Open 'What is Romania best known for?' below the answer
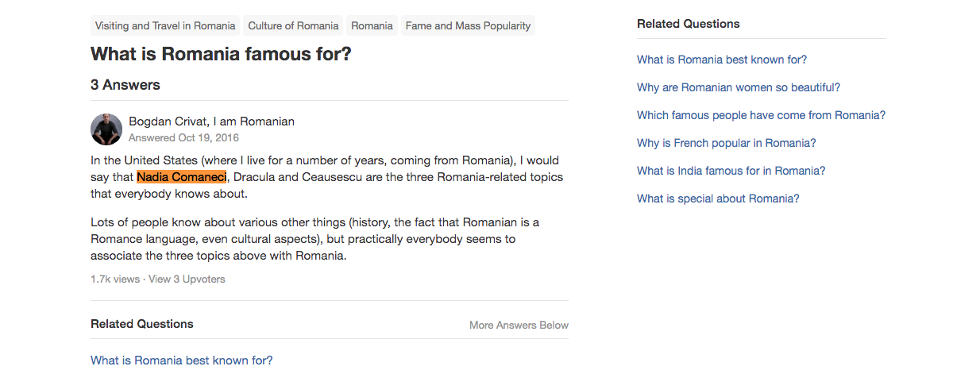The height and width of the screenshot is (374, 980). [181, 361]
